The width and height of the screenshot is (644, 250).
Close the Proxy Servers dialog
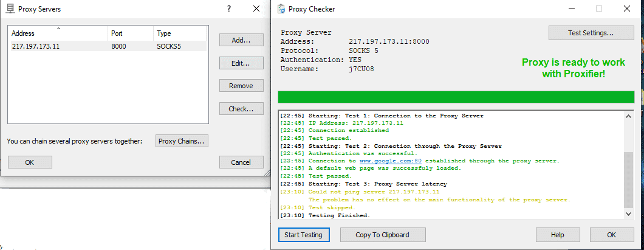[x=256, y=9]
